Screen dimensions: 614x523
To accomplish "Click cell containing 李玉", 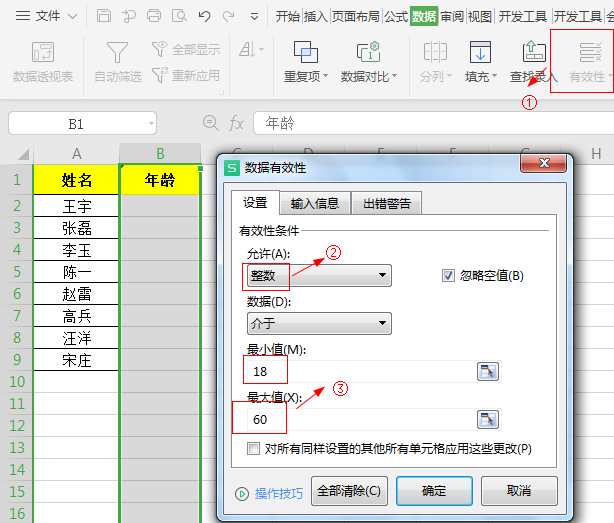I will pyautogui.click(x=76, y=250).
